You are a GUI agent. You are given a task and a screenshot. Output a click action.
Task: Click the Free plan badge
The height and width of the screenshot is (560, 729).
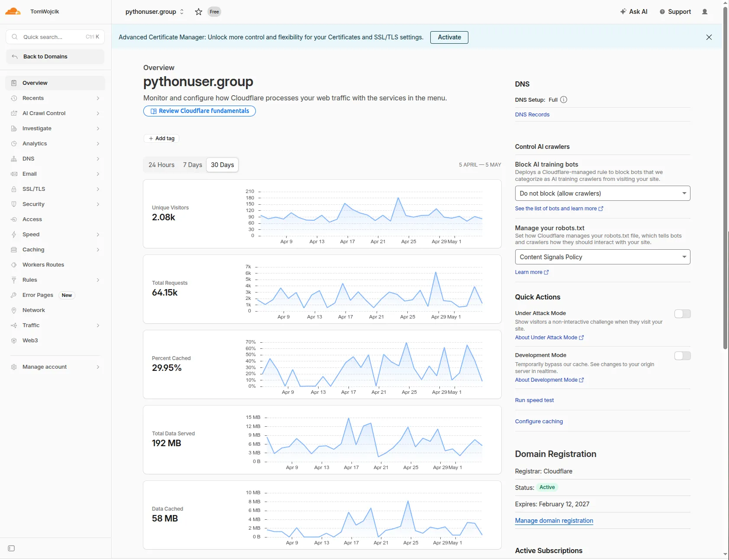(214, 12)
